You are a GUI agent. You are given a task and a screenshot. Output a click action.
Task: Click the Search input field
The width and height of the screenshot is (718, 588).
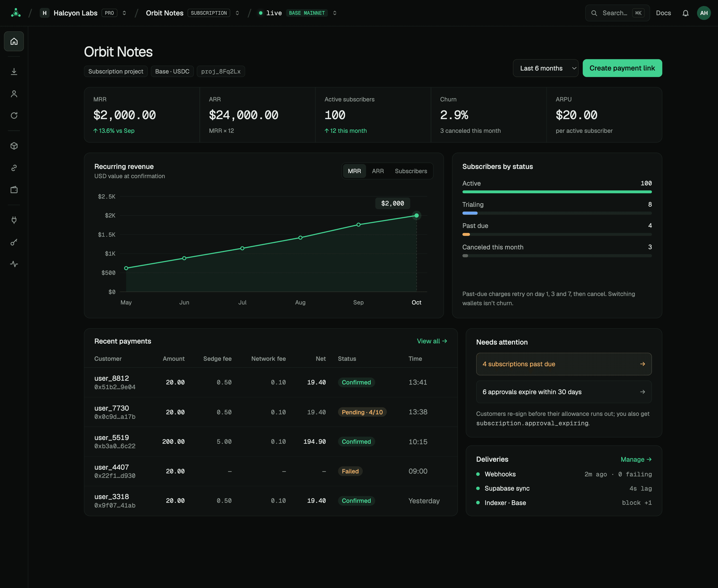coord(617,13)
